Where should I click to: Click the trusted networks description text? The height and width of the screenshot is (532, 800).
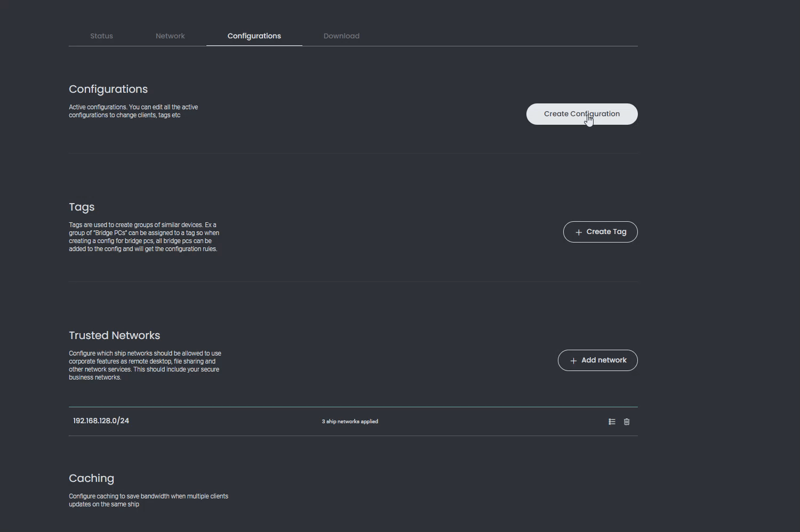[x=145, y=365]
